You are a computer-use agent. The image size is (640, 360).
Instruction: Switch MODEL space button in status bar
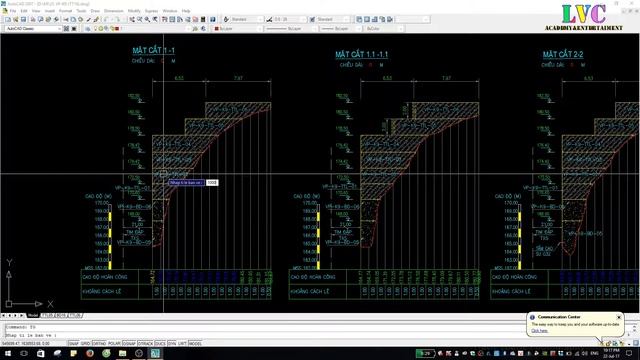[x=195, y=343]
